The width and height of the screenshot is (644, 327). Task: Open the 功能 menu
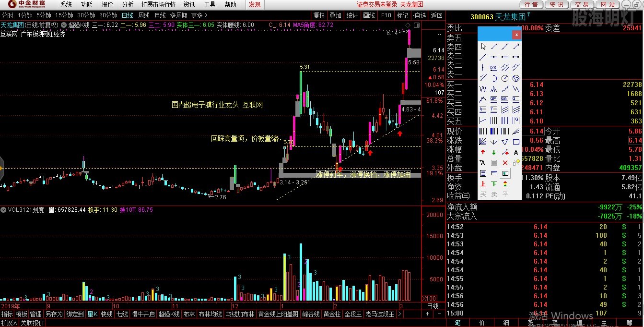[87, 4]
